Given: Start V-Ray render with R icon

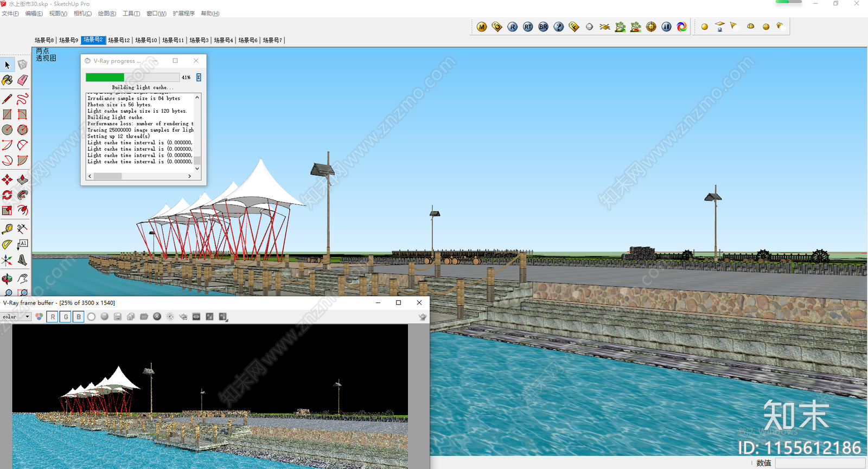Looking at the screenshot, I should (x=513, y=27).
